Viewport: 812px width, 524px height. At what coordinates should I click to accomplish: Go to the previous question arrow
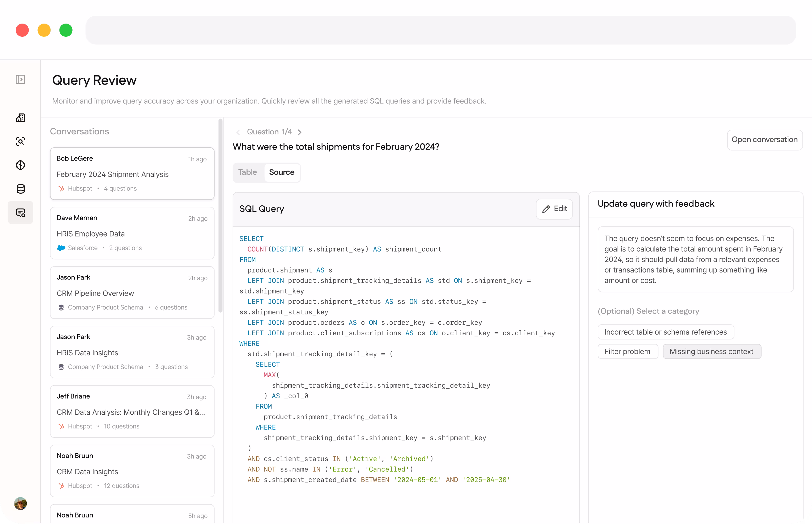(238, 132)
